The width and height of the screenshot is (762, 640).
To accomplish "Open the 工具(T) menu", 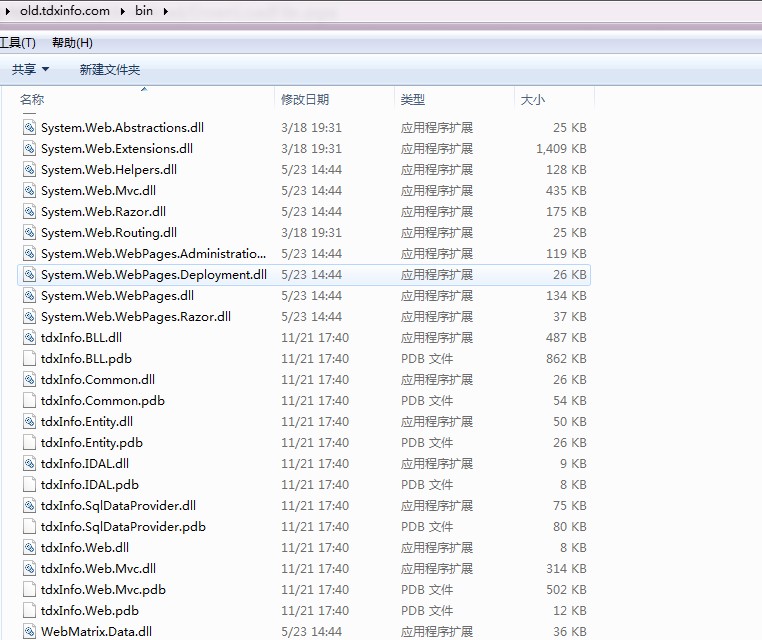I will pyautogui.click(x=17, y=43).
